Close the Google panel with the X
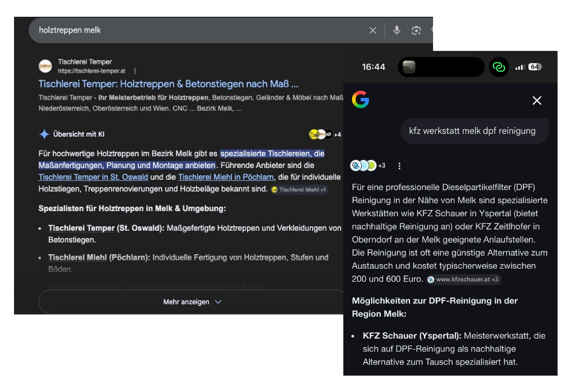 point(537,100)
